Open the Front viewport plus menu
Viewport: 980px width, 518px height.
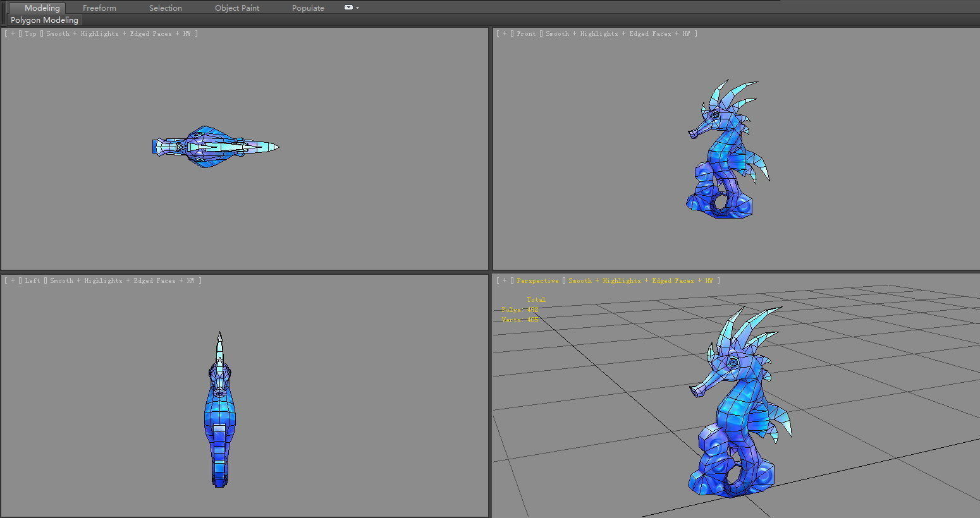tap(505, 34)
